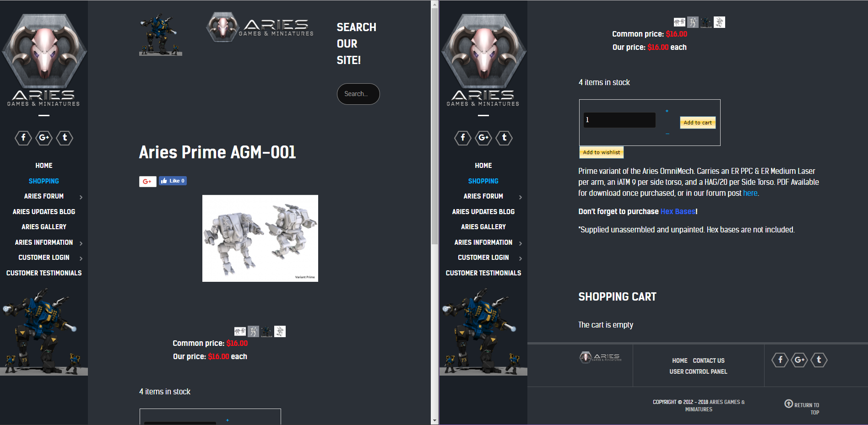This screenshot has width=868, height=425.
Task: Click the Aries logo in right pane sidebar
Action: pos(483,60)
